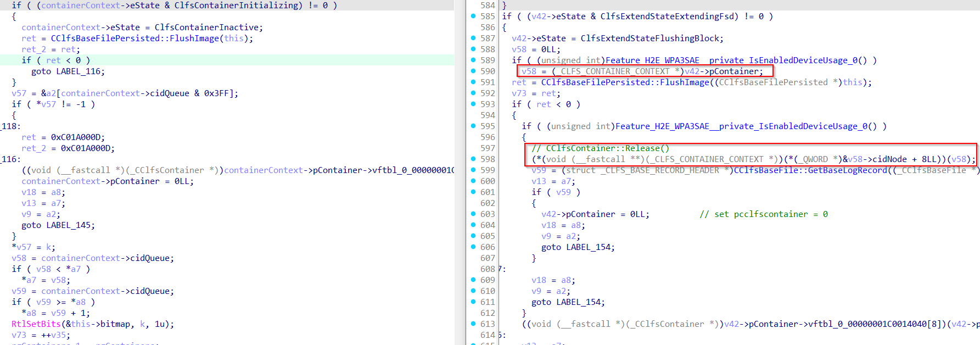Click line number 597 in the gutter
This screenshot has height=345, width=980.
point(488,148)
